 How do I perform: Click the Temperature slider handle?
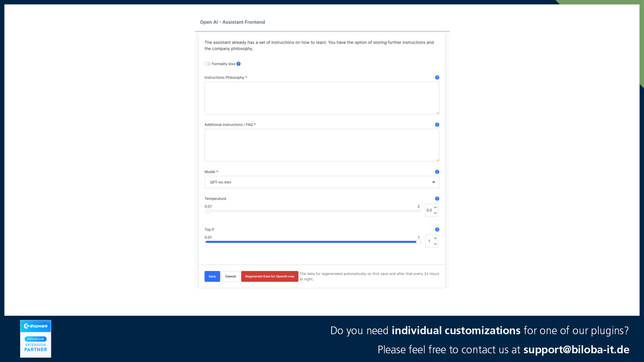(208, 211)
